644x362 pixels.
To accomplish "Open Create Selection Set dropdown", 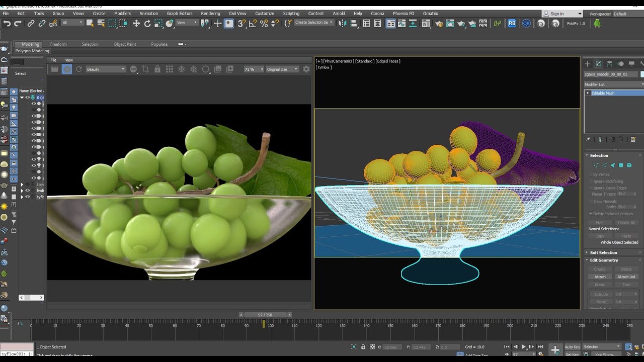I will [x=314, y=23].
